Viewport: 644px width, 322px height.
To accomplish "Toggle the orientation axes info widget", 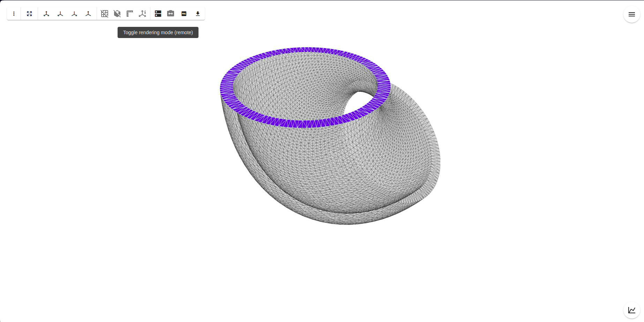I will tap(142, 14).
